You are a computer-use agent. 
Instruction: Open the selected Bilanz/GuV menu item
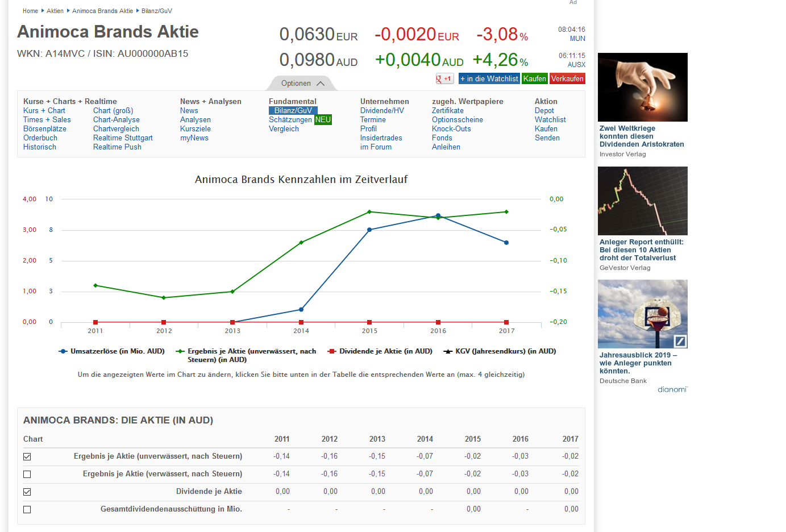click(293, 111)
